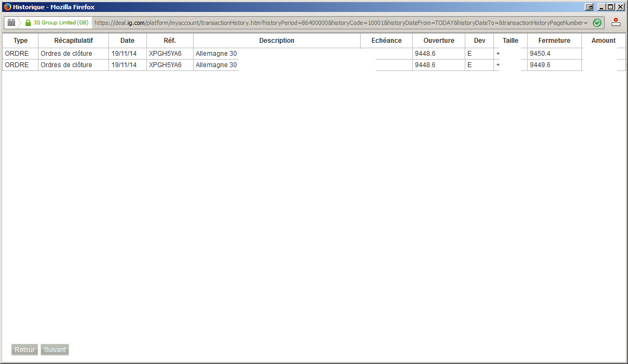The width and height of the screenshot is (628, 364).
Task: Click the Date column header
Action: point(127,41)
